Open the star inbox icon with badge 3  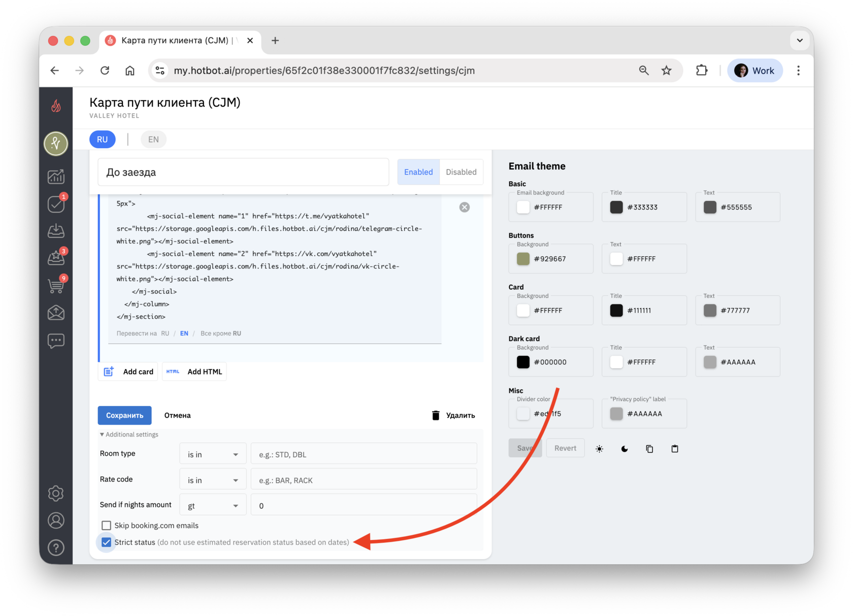point(56,258)
